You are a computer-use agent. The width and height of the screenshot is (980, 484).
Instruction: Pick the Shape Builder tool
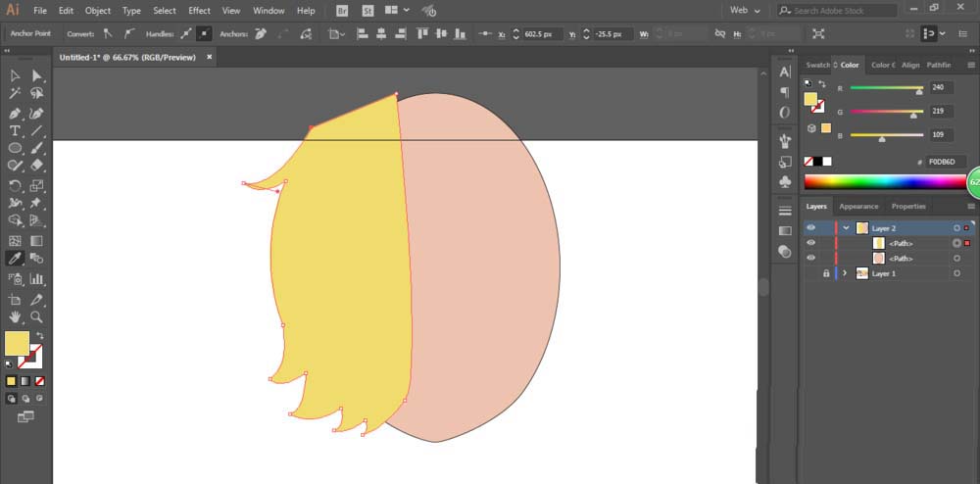click(x=15, y=220)
